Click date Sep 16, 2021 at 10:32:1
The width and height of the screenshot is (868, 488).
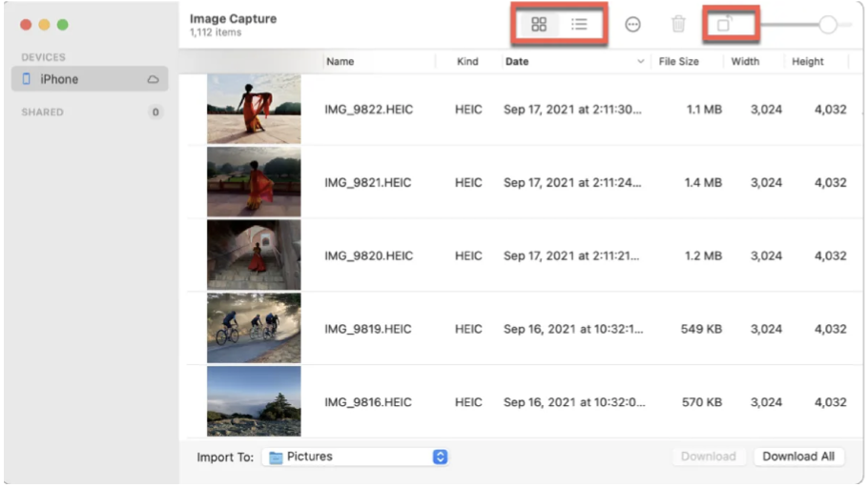[573, 329]
